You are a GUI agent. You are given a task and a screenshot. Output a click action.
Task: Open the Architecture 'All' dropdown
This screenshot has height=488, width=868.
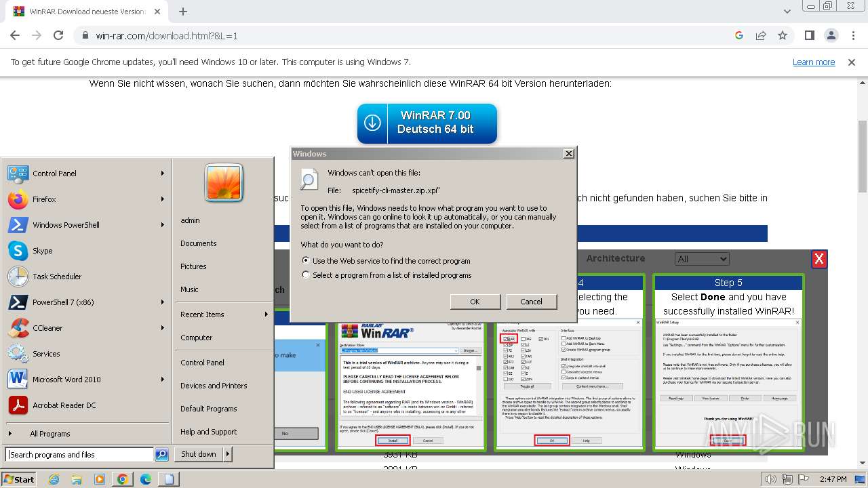[702, 259]
